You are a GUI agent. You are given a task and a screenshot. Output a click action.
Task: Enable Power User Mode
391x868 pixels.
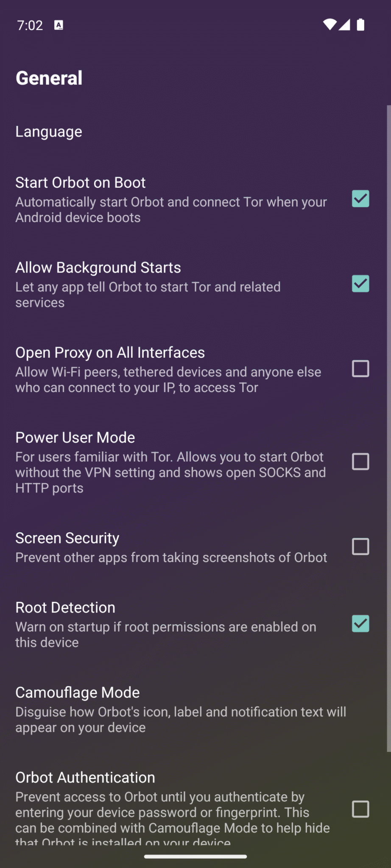[360, 462]
